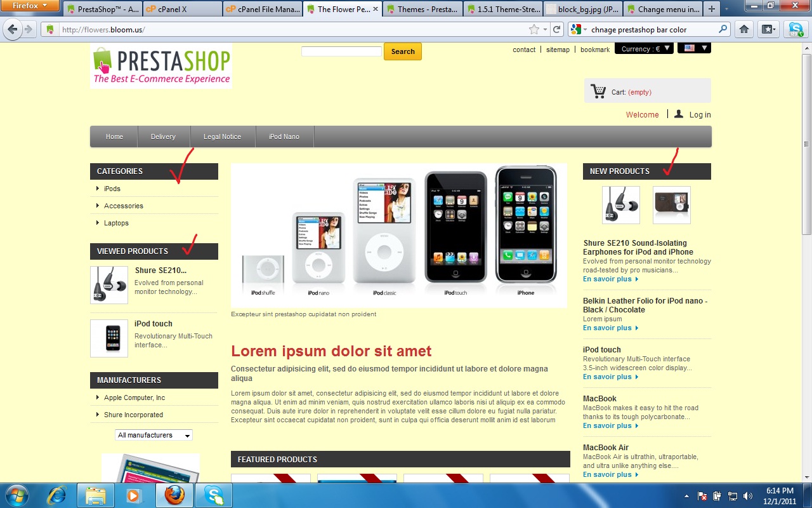Click the bookmark link
The image size is (812, 508).
(x=595, y=50)
